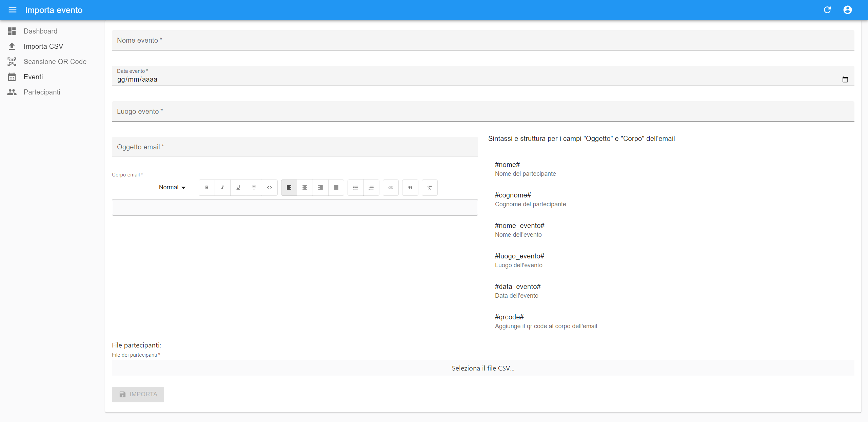Toggle bold formatting in email editor
This screenshot has height=422, width=868.
pyautogui.click(x=207, y=188)
